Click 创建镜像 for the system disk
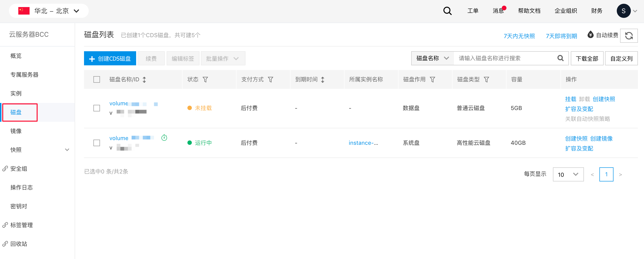 601,138
